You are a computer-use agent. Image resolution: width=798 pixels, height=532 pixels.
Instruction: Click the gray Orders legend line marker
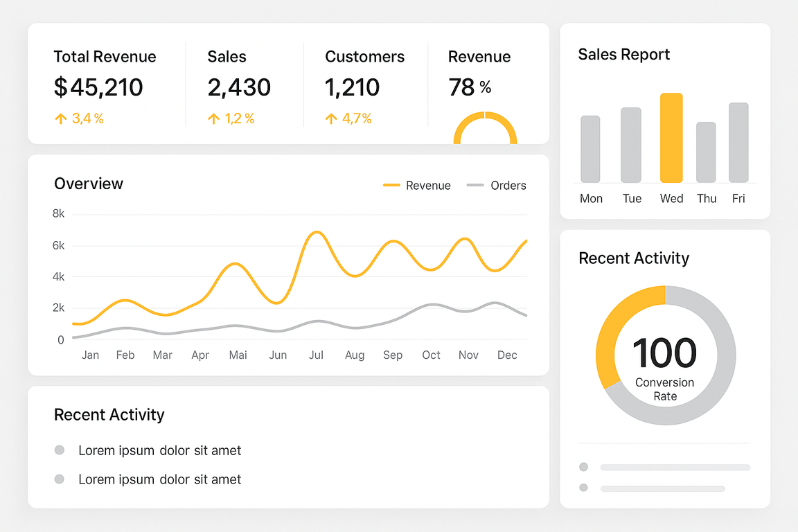[475, 186]
